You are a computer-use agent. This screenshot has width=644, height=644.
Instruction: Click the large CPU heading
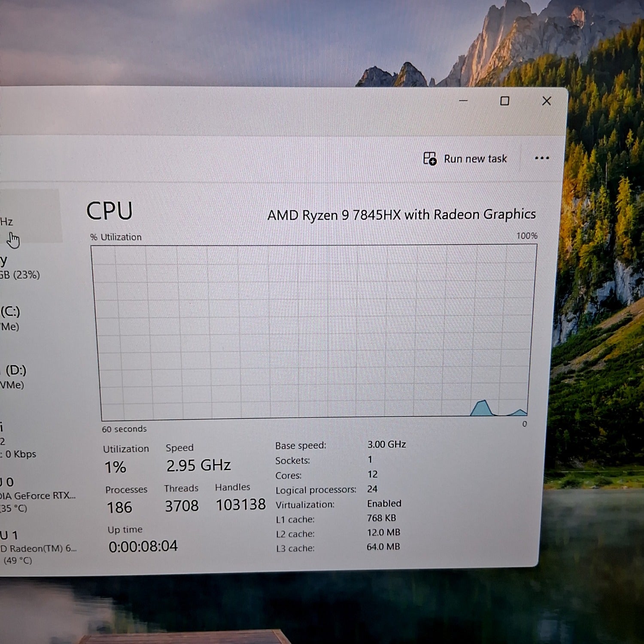tap(109, 211)
